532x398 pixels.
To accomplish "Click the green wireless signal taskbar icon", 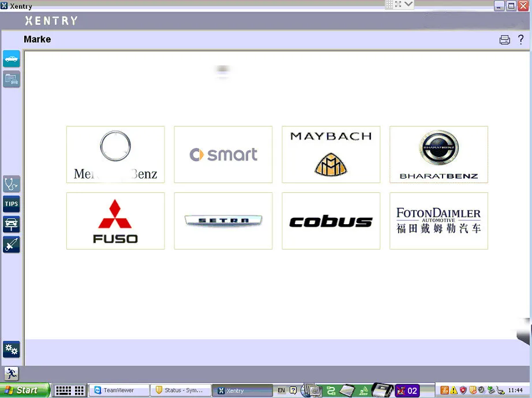I will 364,391.
